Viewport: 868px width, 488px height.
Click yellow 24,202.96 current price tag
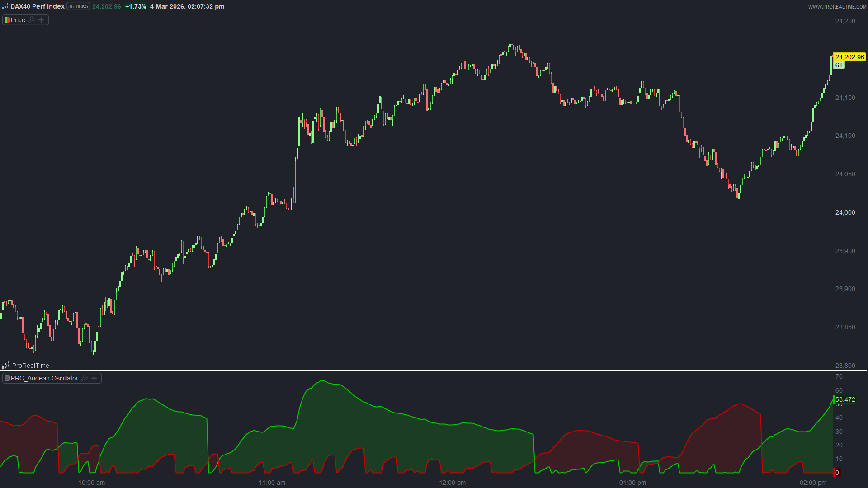849,57
